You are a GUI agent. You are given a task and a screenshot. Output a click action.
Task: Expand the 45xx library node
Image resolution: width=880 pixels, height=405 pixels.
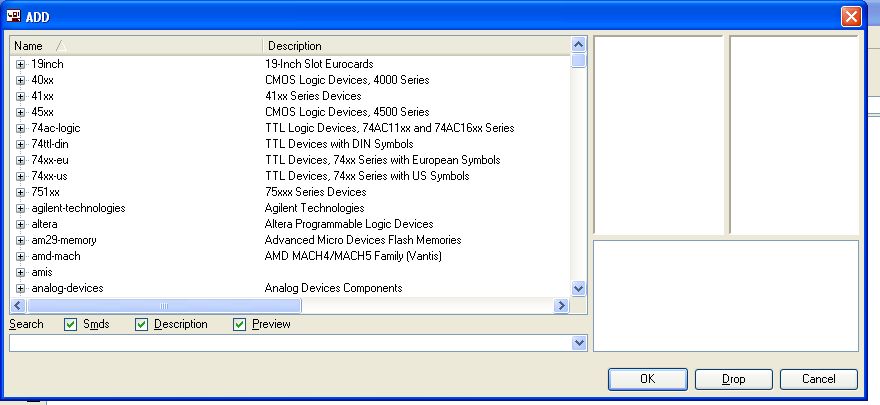click(21, 112)
